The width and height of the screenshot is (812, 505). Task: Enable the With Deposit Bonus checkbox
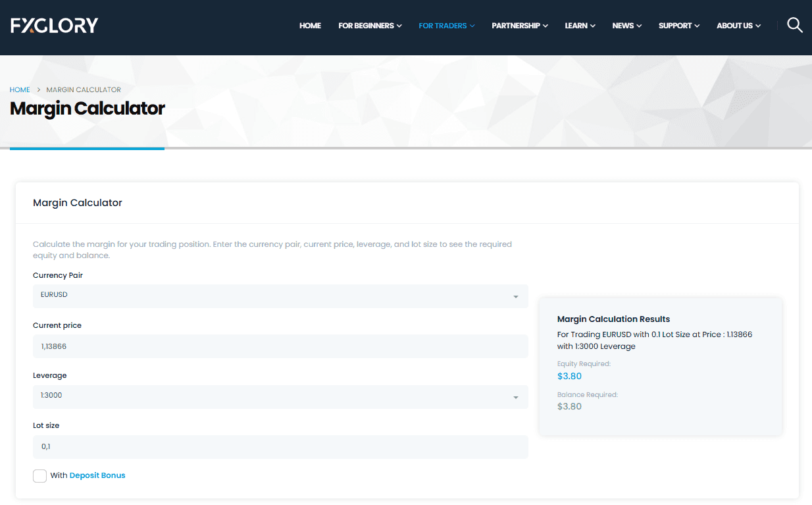tap(39, 475)
